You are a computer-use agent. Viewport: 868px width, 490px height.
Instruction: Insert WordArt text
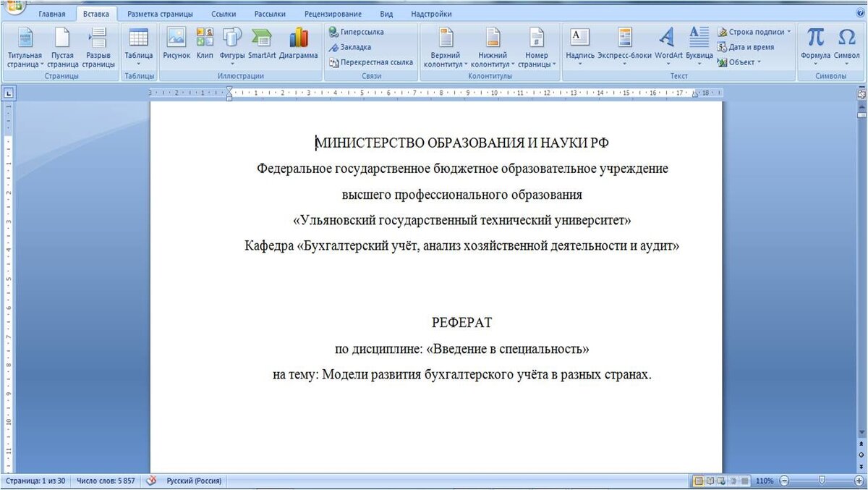(668, 47)
